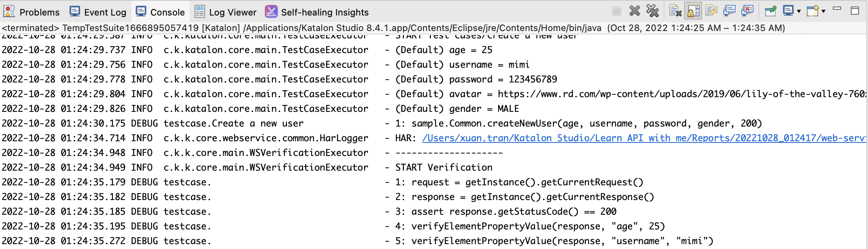The height and width of the screenshot is (249, 868).
Task: Toggle Scroll Lock on the console
Action: 692,11
